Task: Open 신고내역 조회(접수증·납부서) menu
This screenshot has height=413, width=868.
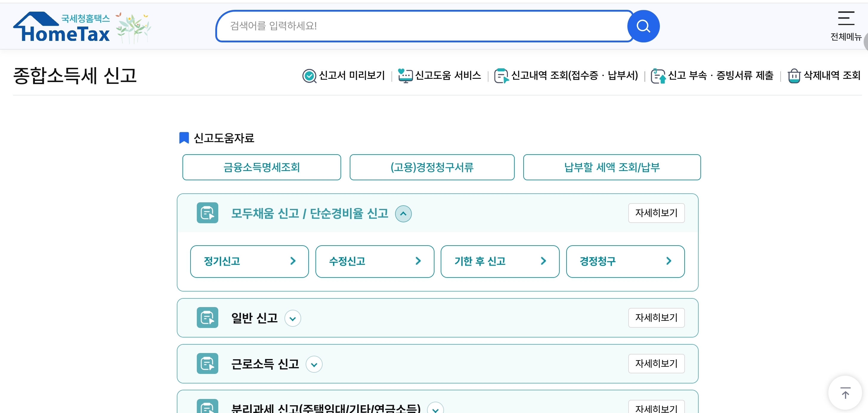Action: [574, 75]
